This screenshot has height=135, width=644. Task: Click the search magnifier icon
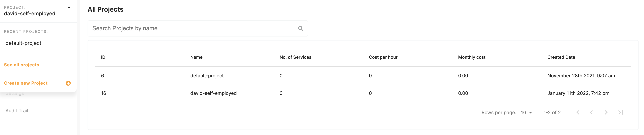coord(300,28)
